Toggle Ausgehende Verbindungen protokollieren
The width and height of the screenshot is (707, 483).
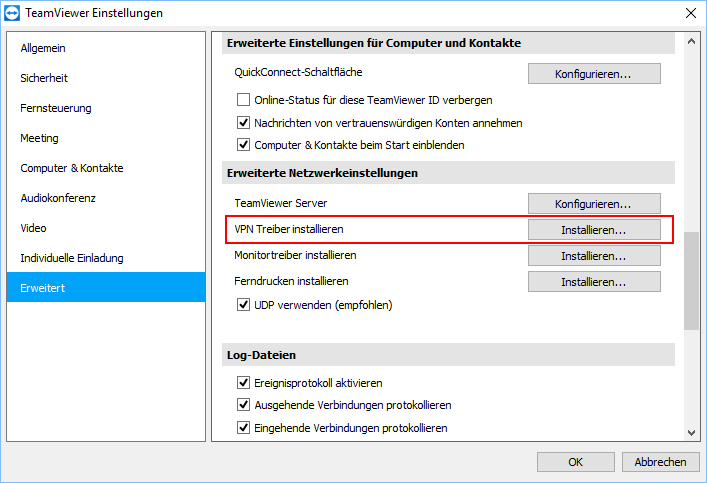click(x=243, y=405)
